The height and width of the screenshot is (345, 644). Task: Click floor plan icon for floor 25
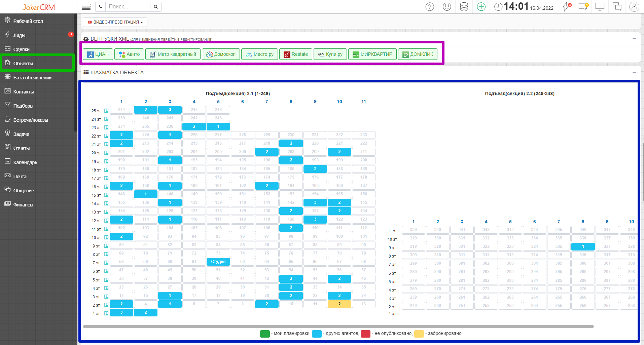pos(106,111)
